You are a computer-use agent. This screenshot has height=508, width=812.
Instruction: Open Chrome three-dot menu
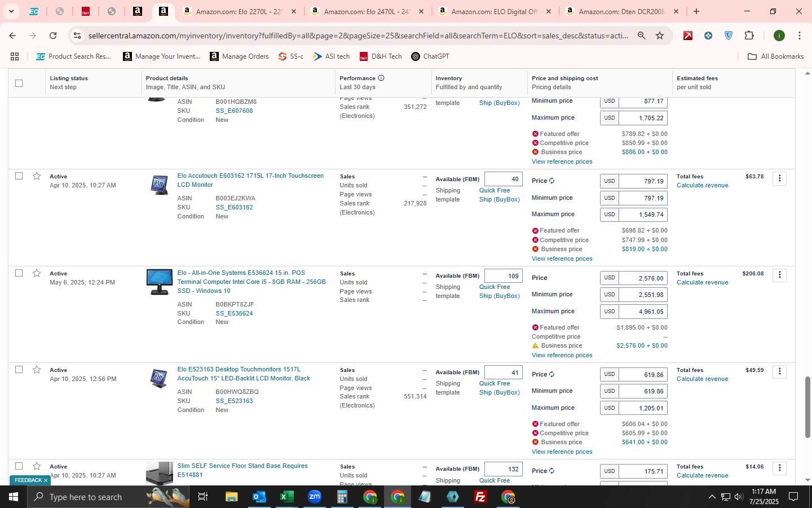(799, 36)
